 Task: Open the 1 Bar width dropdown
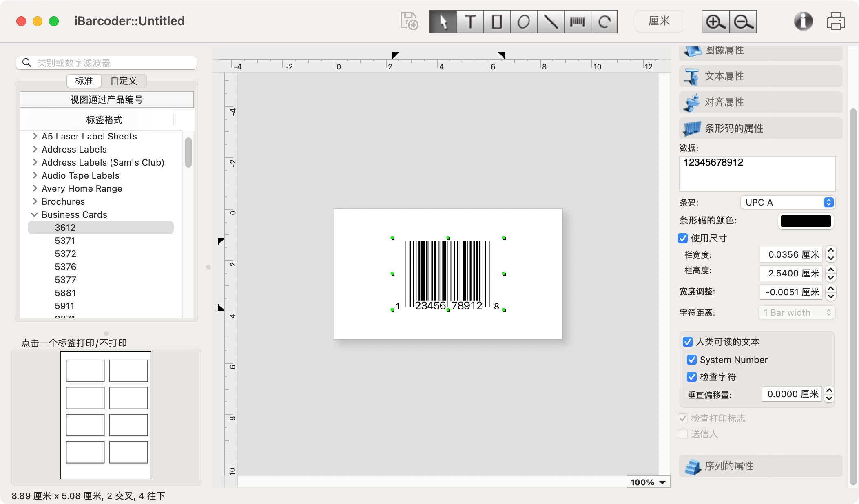coord(797,312)
